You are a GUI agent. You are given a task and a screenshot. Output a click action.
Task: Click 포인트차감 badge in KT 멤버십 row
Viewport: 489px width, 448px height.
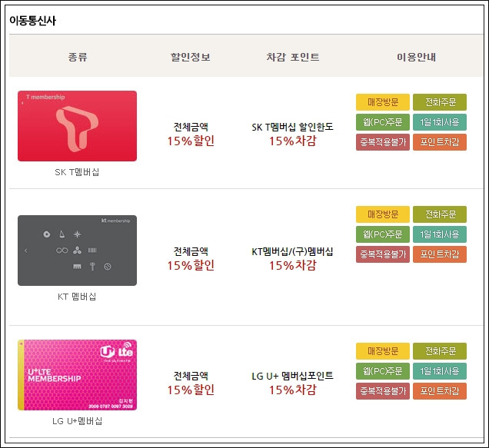(x=440, y=254)
